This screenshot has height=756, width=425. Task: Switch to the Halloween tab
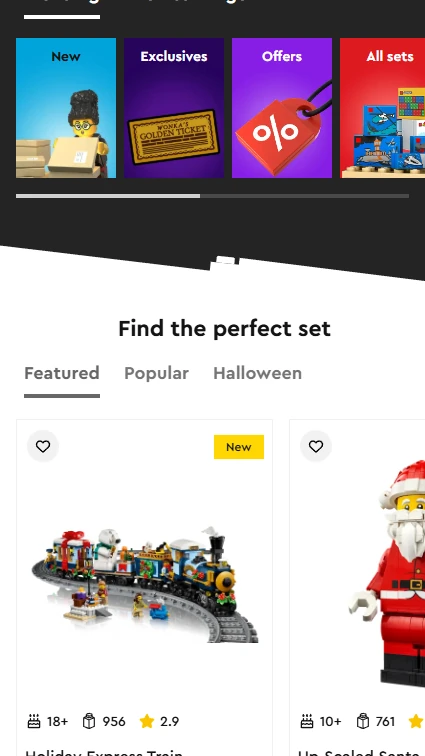pyautogui.click(x=258, y=373)
